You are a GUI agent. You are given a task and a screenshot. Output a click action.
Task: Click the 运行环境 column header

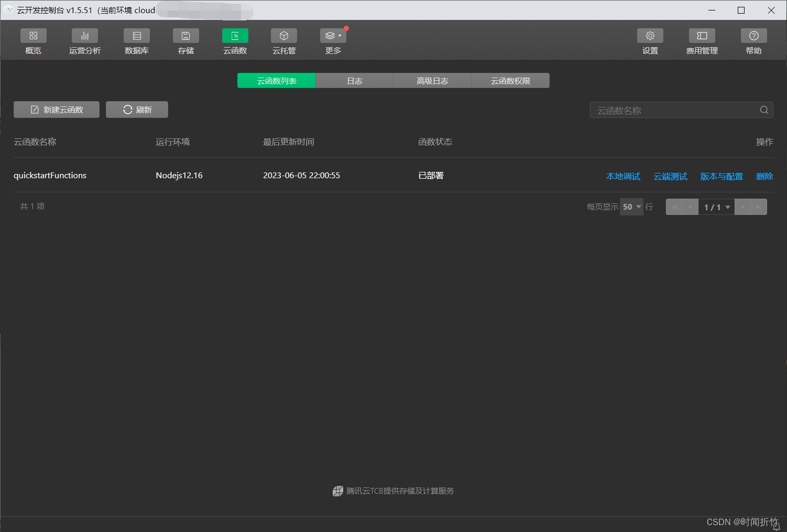coord(173,142)
